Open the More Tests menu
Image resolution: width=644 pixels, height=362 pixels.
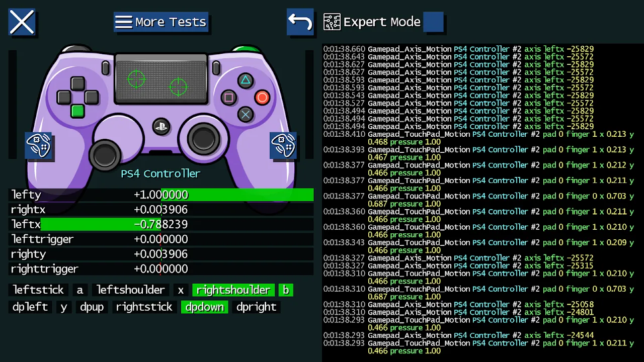click(161, 22)
